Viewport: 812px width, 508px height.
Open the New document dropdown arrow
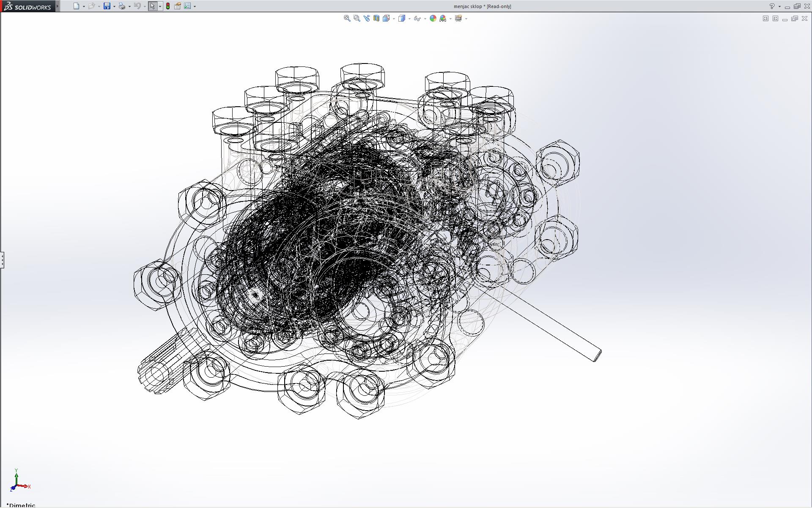84,6
